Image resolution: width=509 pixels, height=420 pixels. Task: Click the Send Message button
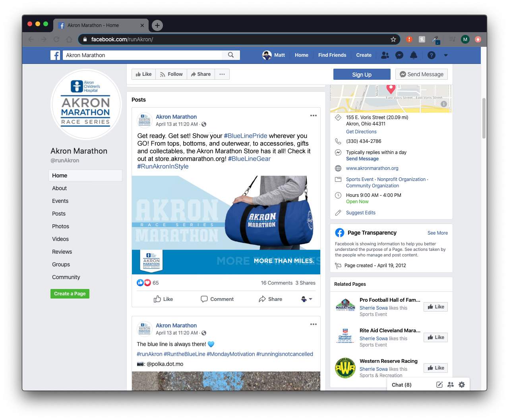[422, 74]
